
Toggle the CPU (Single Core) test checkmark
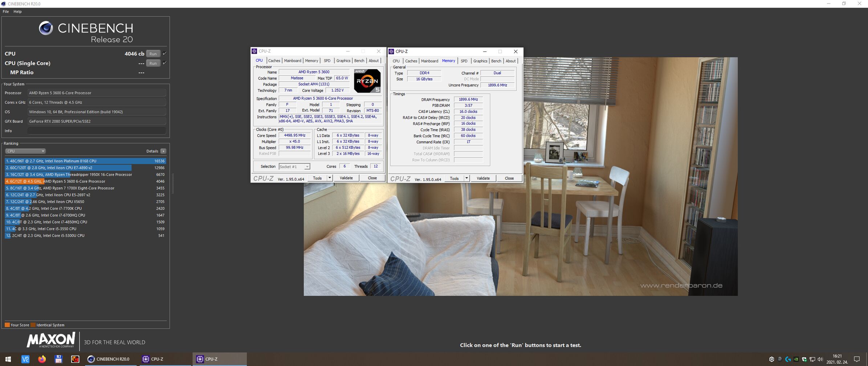pyautogui.click(x=164, y=63)
